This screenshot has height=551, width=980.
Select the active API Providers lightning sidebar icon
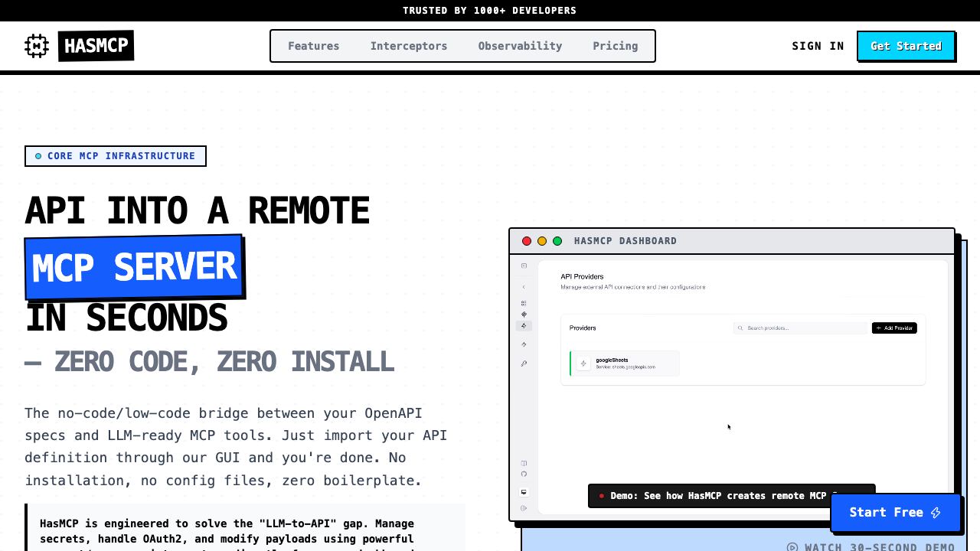[524, 326]
